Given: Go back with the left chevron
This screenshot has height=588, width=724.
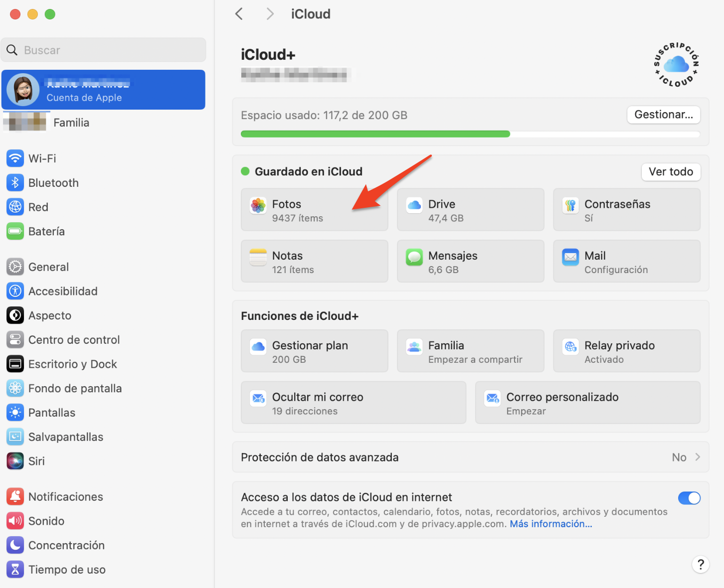Looking at the screenshot, I should 239,14.
